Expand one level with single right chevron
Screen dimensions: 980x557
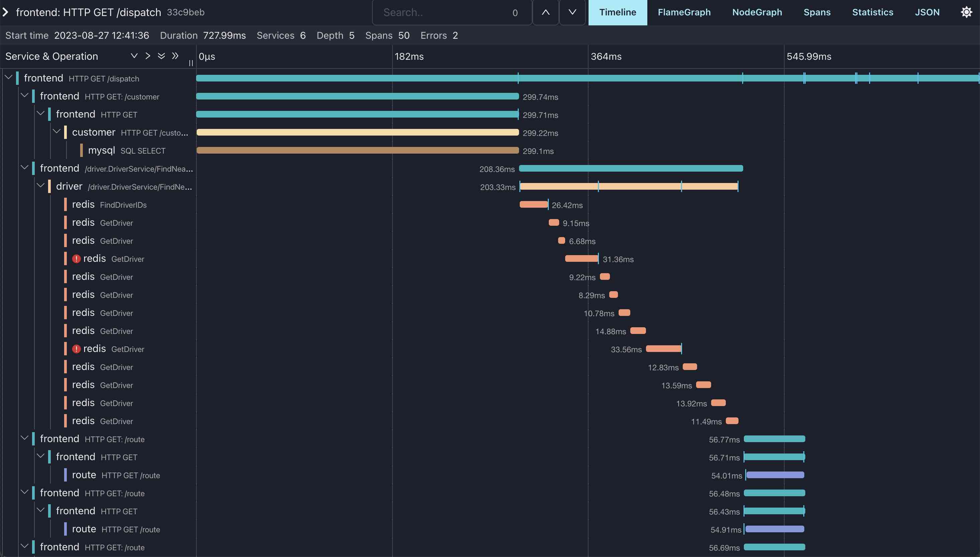point(148,56)
